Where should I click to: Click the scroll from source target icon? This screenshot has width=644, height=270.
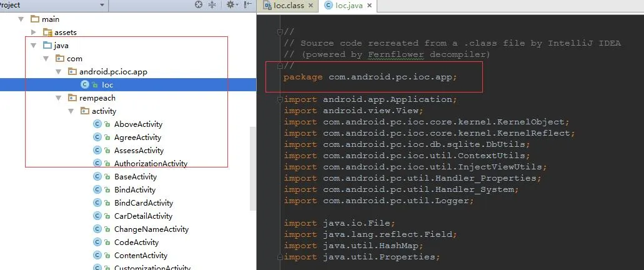coord(199,5)
